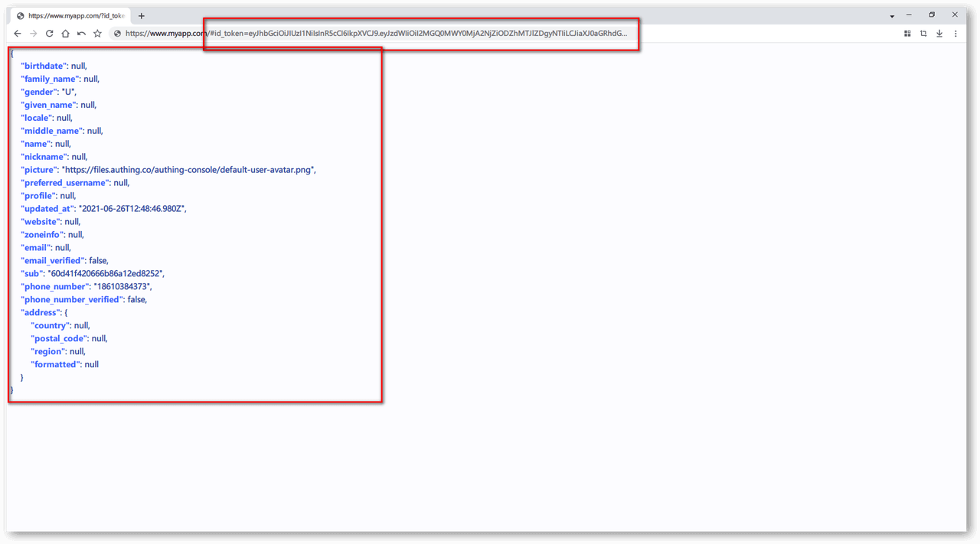
Task: Click the crop screenshot tool icon
Action: tap(923, 34)
